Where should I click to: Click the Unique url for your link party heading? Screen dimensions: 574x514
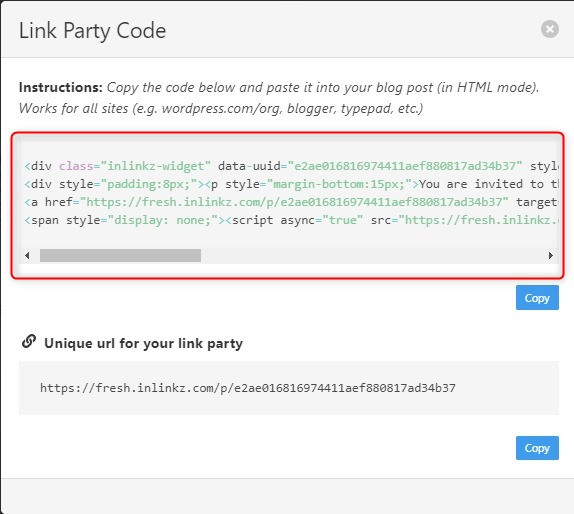pos(144,343)
